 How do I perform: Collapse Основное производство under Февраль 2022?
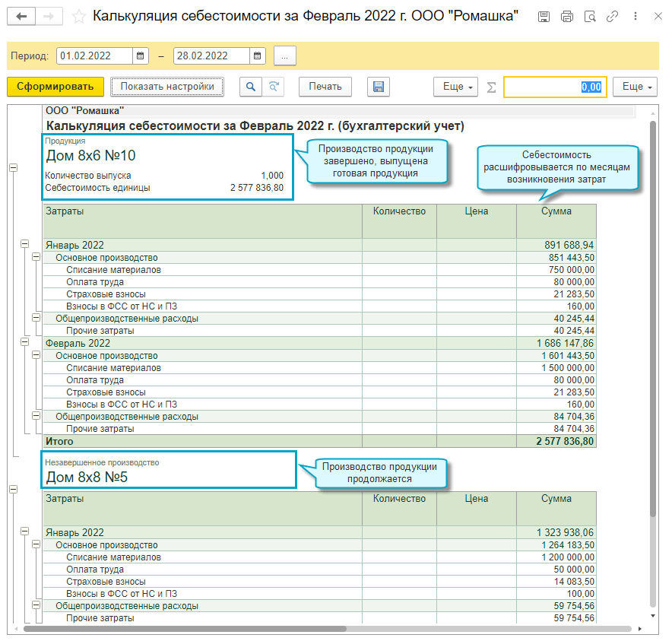click(x=36, y=355)
